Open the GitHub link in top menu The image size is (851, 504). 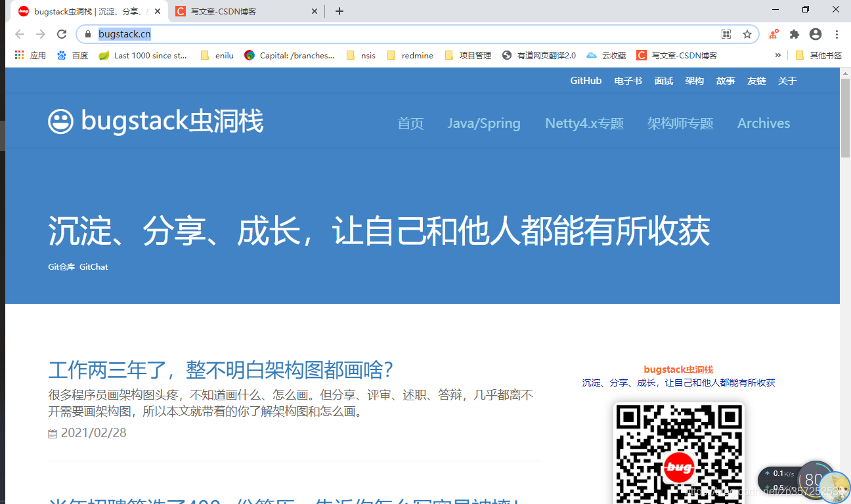(586, 81)
